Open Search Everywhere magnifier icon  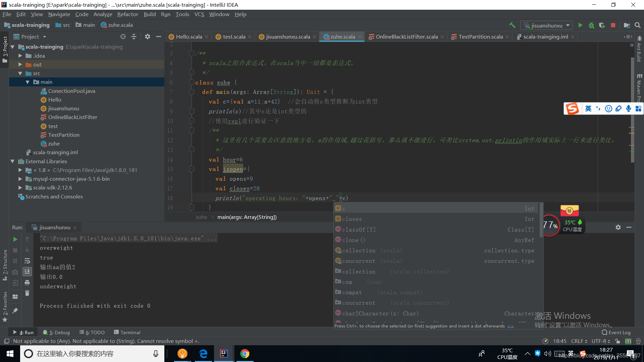pos(638,25)
